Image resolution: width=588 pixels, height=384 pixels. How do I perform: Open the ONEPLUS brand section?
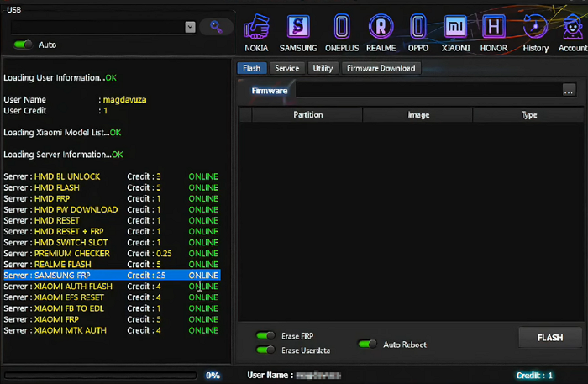click(342, 33)
